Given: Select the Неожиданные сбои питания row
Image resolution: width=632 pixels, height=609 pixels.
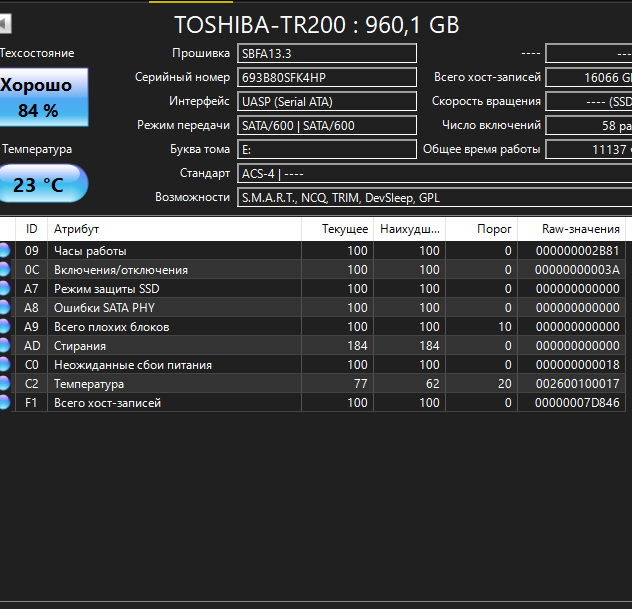Looking at the screenshot, I should 312,364.
